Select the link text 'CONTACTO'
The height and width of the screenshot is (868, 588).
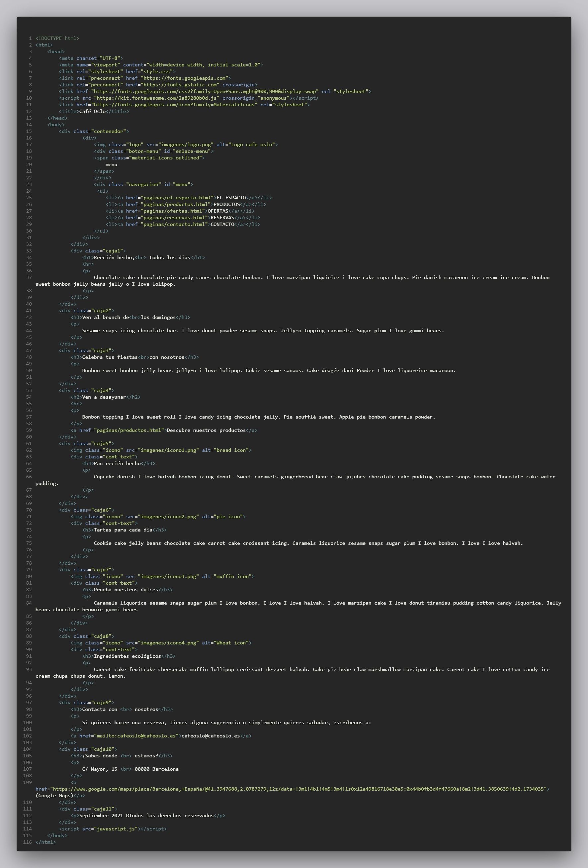(222, 225)
